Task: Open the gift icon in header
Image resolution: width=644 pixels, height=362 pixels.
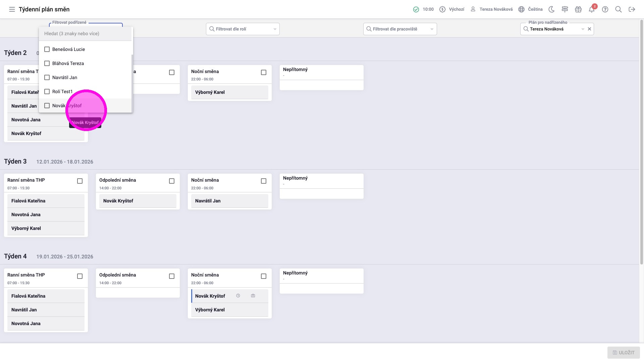Action: pyautogui.click(x=578, y=9)
